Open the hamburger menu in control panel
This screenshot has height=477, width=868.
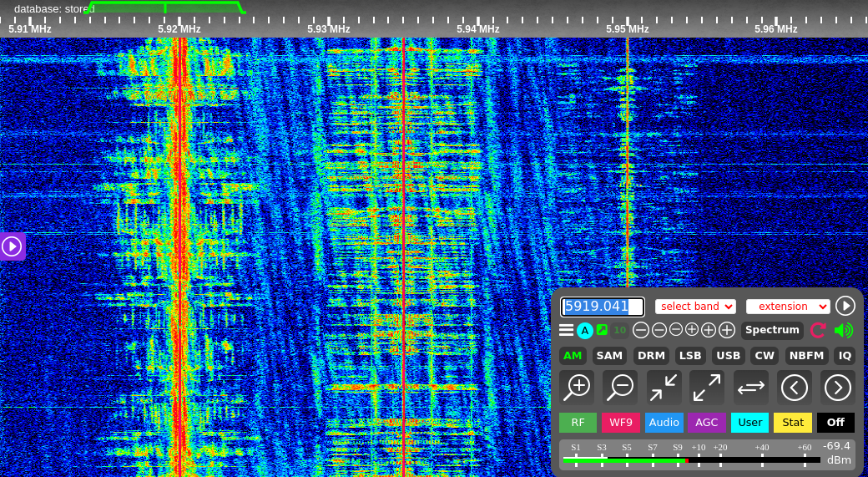coord(566,330)
